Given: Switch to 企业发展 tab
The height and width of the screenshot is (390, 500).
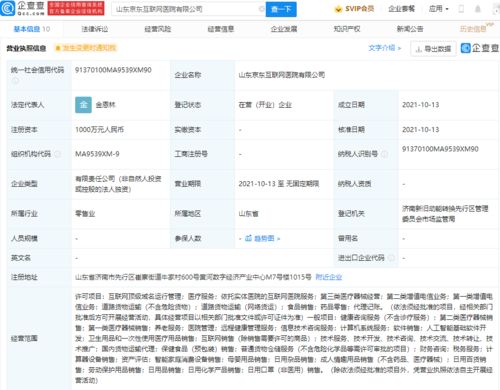Looking at the screenshot, I should click(284, 29).
